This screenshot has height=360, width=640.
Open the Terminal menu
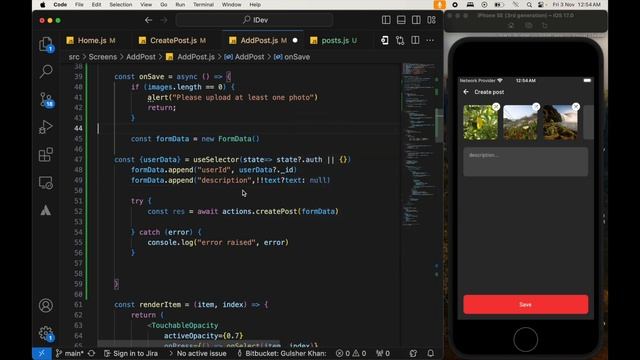(203, 4)
